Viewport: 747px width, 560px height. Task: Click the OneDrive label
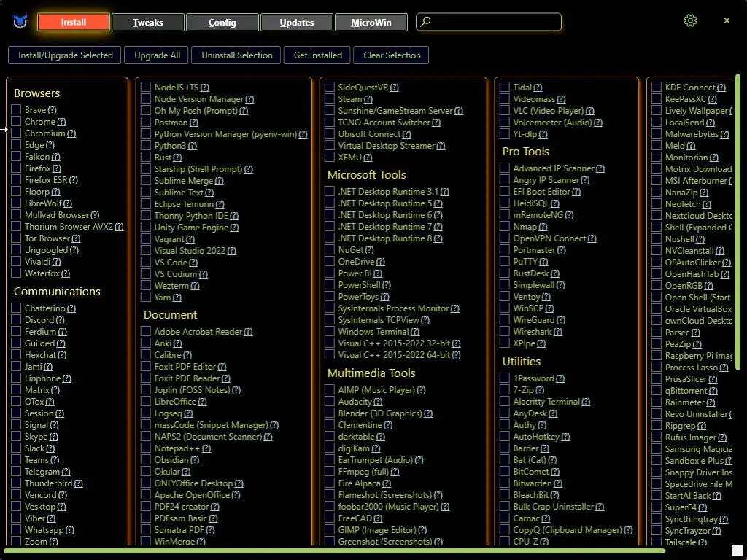click(356, 262)
